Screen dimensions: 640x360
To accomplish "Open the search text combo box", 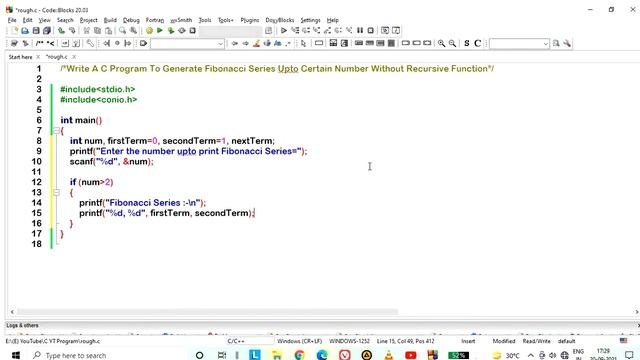I will pos(519,44).
